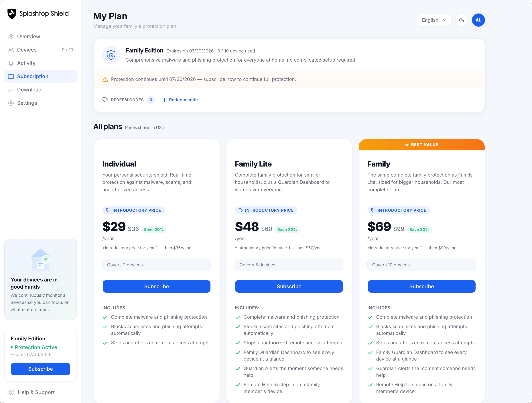Click the $48 Family Lite price
Image resolution: width=532 pixels, height=403 pixels.
point(247,227)
